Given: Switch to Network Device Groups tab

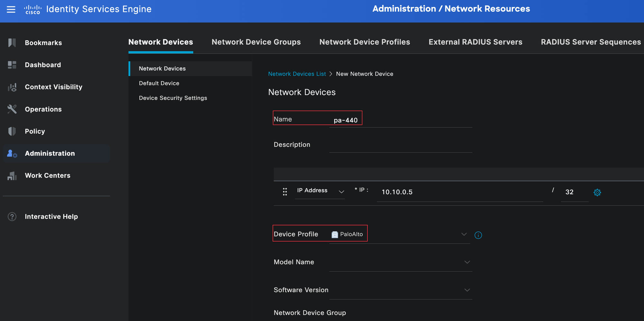Looking at the screenshot, I should click(x=256, y=42).
